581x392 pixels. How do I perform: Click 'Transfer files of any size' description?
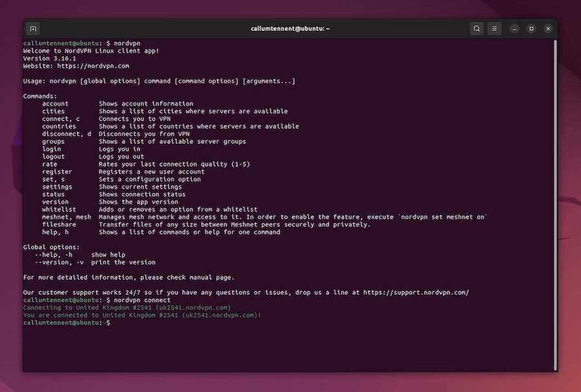pyautogui.click(x=234, y=224)
